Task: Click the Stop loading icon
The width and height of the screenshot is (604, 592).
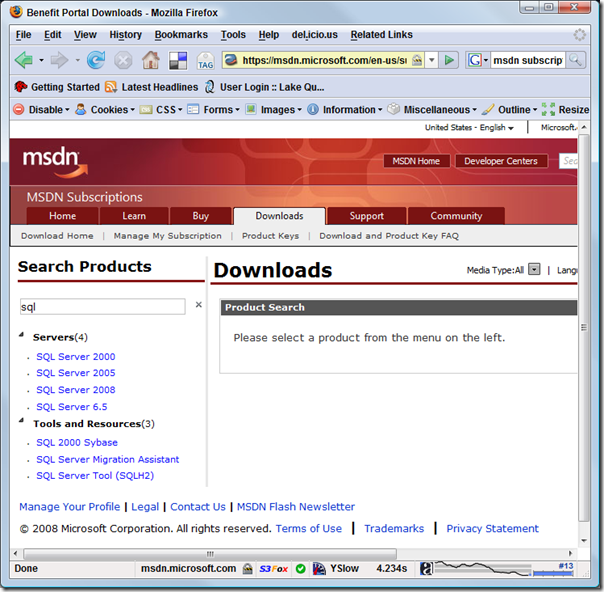Action: (x=123, y=60)
